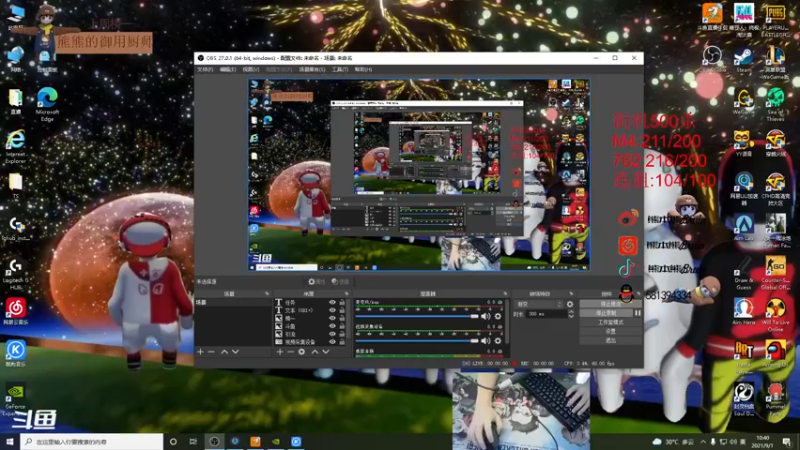800x450 pixels.
Task: Decrease transition duration with down arrow
Action: click(x=571, y=316)
